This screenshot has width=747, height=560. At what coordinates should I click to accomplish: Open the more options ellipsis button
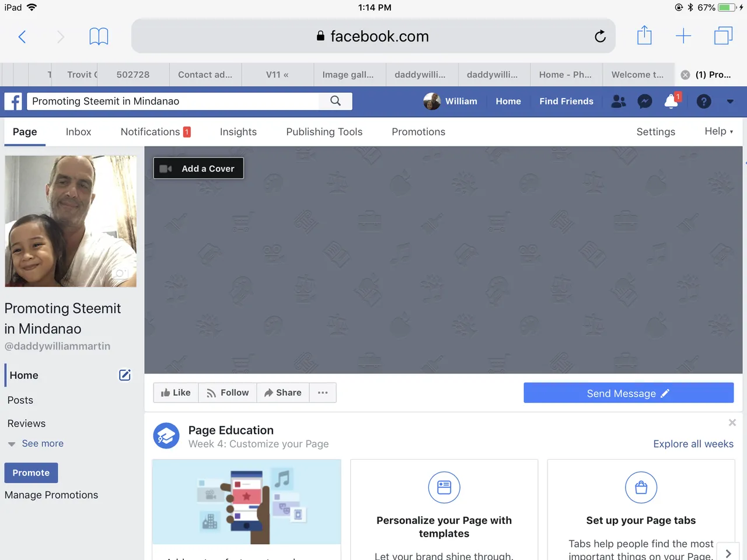(x=323, y=393)
